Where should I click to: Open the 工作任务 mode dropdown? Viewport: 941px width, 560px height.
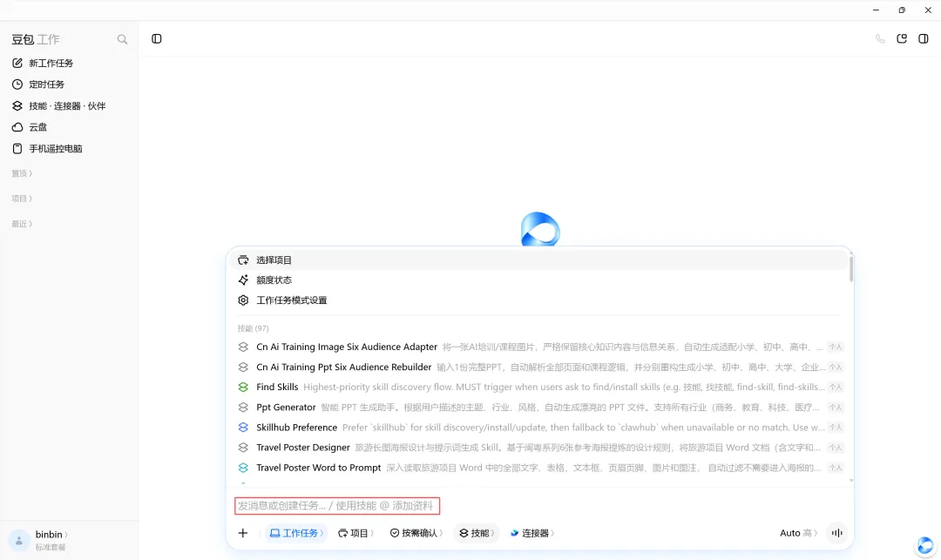point(296,533)
